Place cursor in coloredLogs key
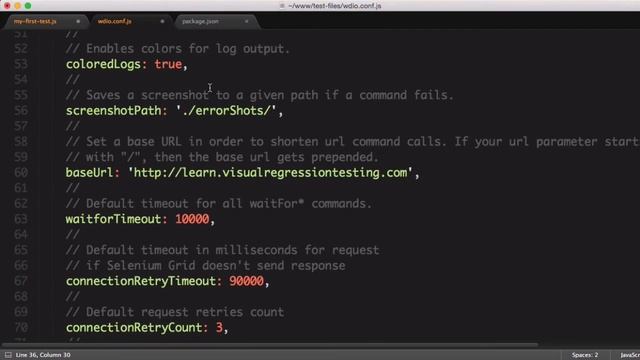640x360 pixels. pyautogui.click(x=103, y=64)
